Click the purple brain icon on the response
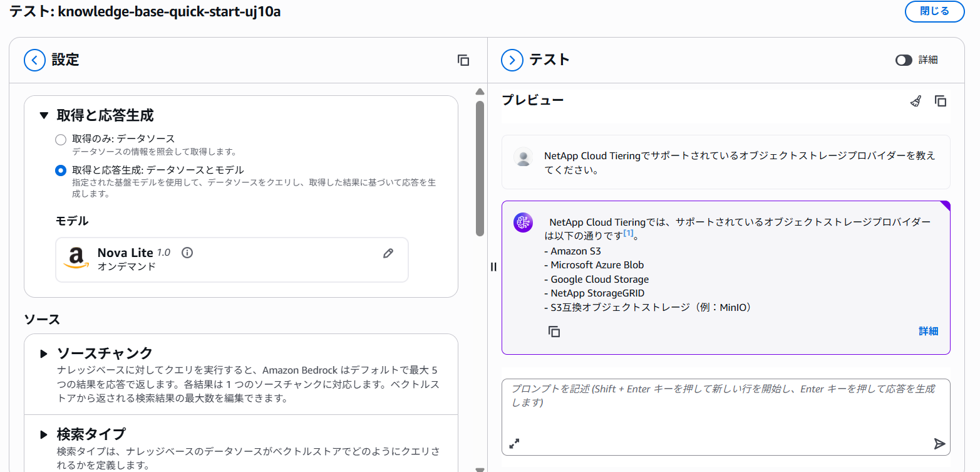Screen dimensions: 980x472 (524, 223)
